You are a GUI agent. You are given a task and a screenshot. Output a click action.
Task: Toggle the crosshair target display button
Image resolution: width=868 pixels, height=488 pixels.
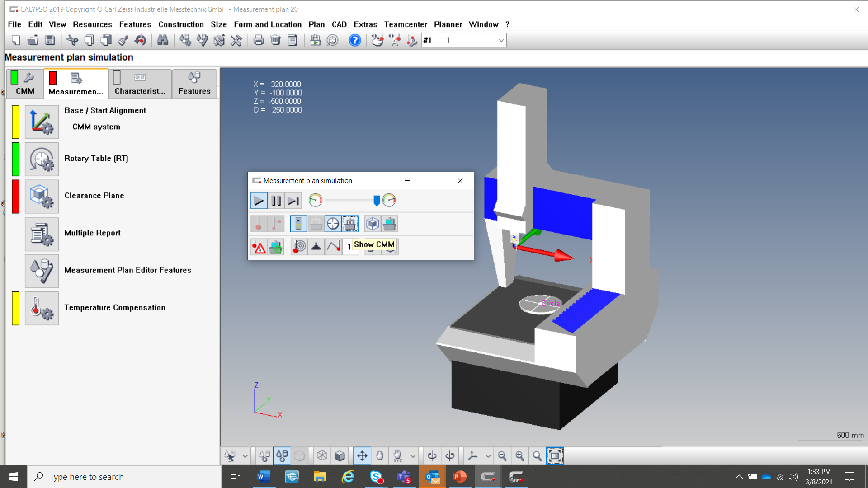[333, 224]
